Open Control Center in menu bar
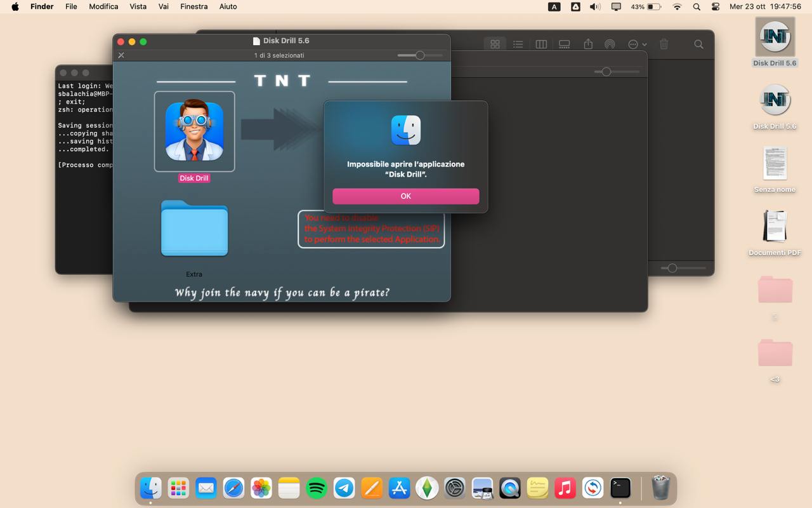The image size is (812, 508). click(x=716, y=7)
